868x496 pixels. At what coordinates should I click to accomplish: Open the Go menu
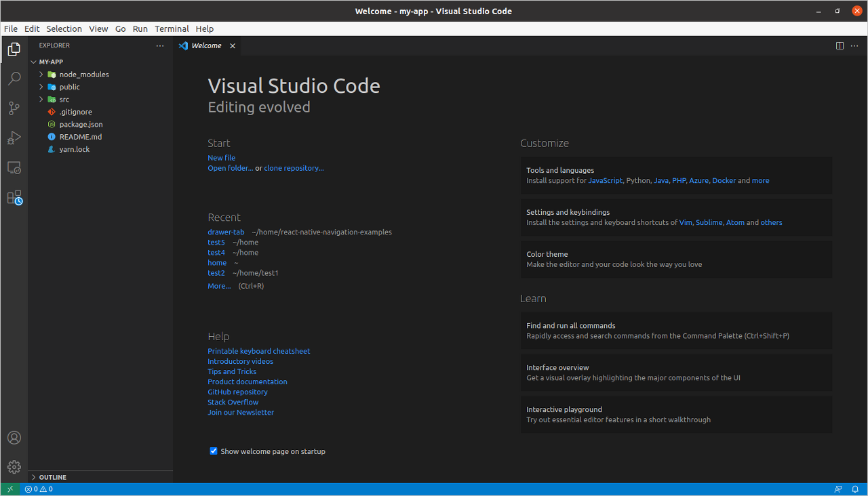point(121,29)
